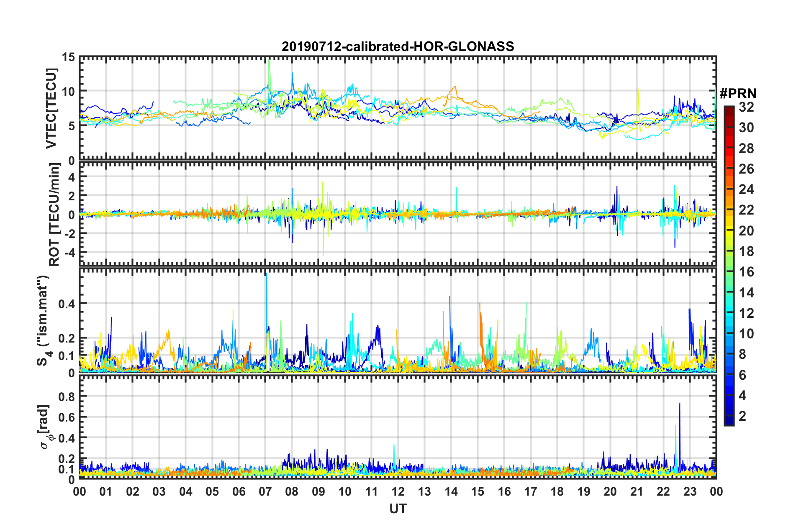Screen dimensions: 796x532
Task: Click VTEC y-axis tick label 10
Action: 68,92
